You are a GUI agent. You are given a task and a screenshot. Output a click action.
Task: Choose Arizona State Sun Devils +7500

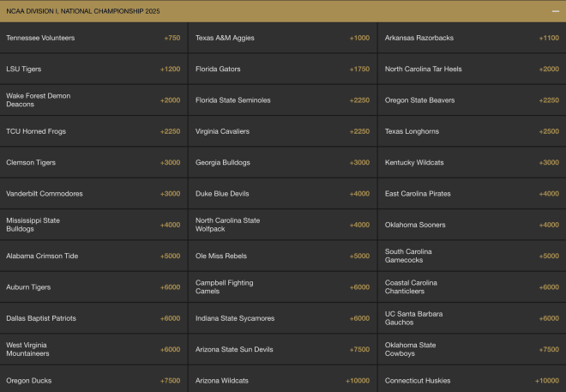point(283,349)
